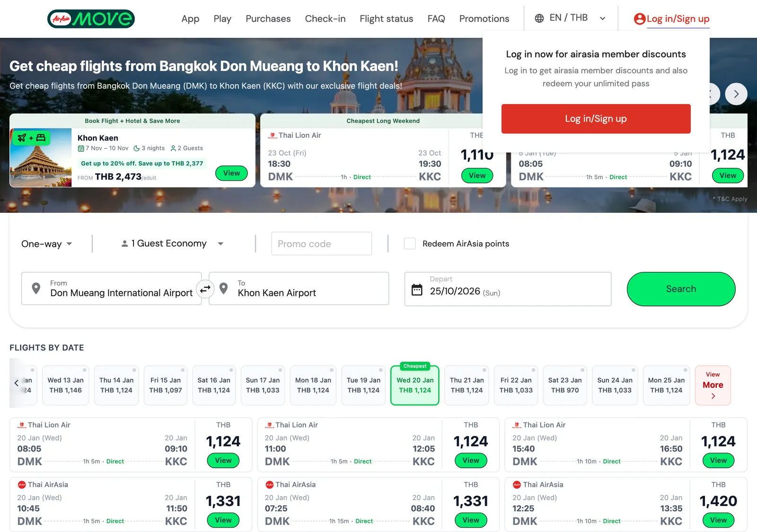The height and width of the screenshot is (532, 757).
Task: View the 08:05 Thai Lion Air flight
Action: (x=223, y=461)
